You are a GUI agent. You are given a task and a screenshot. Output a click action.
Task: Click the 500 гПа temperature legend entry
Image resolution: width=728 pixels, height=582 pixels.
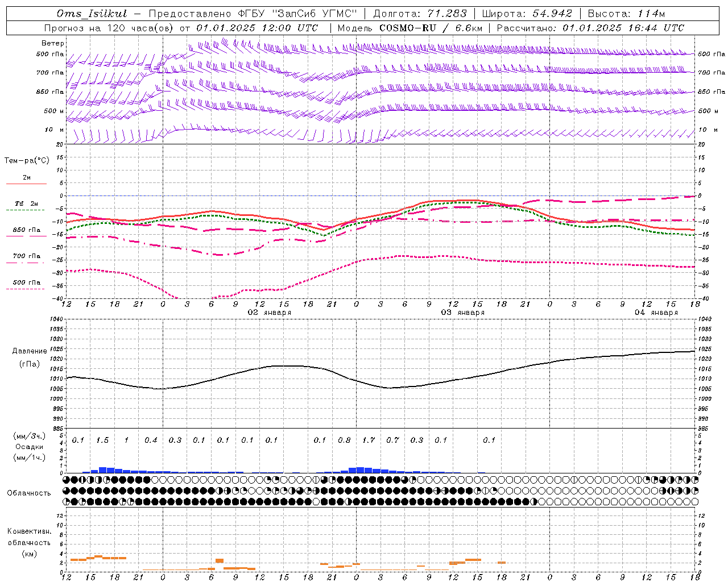tap(26, 282)
